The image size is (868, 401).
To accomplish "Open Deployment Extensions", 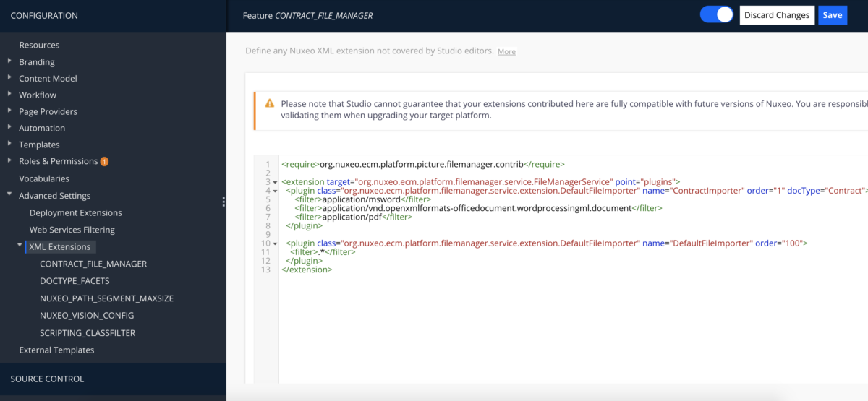I will click(x=76, y=213).
